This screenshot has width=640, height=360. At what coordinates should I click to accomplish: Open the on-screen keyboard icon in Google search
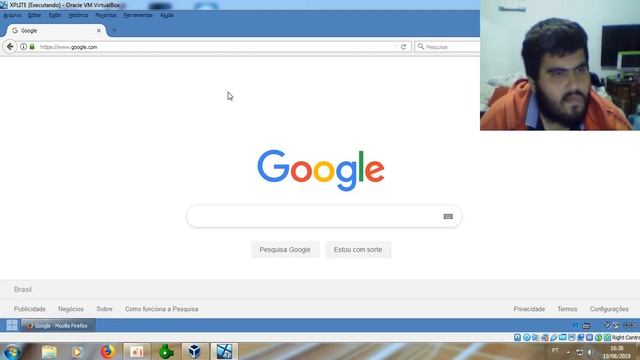[448, 216]
